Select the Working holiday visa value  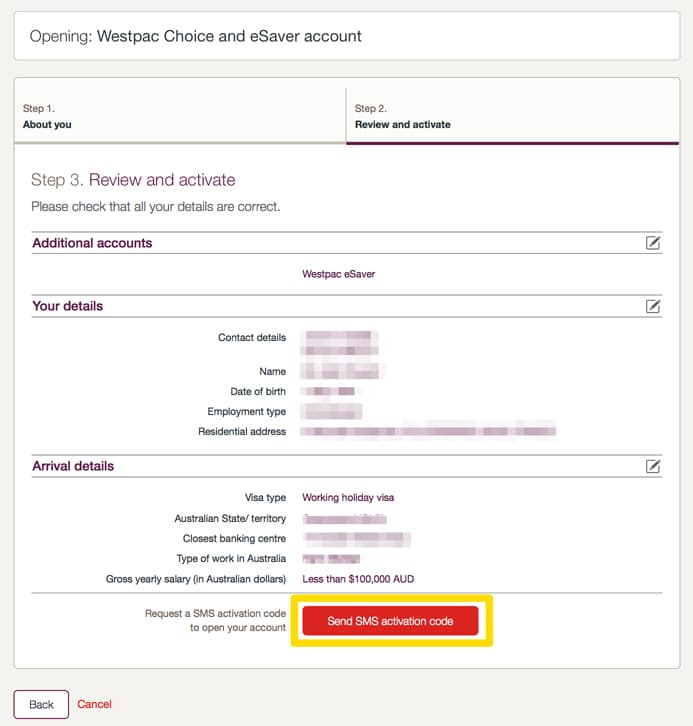348,497
